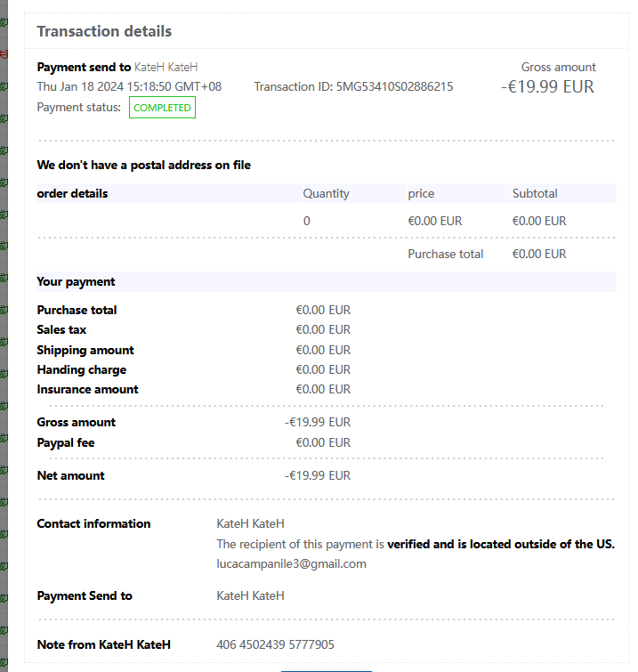Click the verified and located outside US text
The width and height of the screenshot is (638, 672).
[501, 544]
